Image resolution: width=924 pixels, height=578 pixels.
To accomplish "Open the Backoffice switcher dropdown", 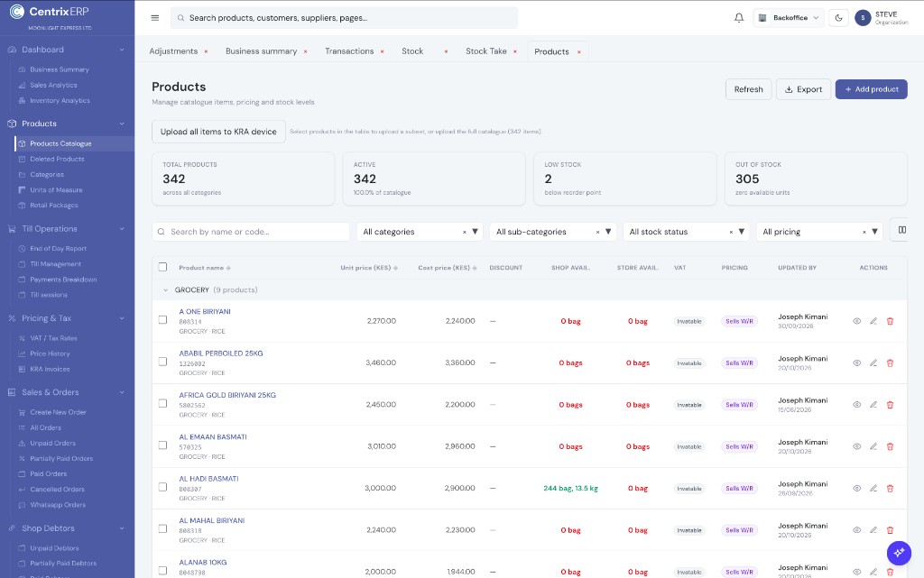I will (x=789, y=18).
